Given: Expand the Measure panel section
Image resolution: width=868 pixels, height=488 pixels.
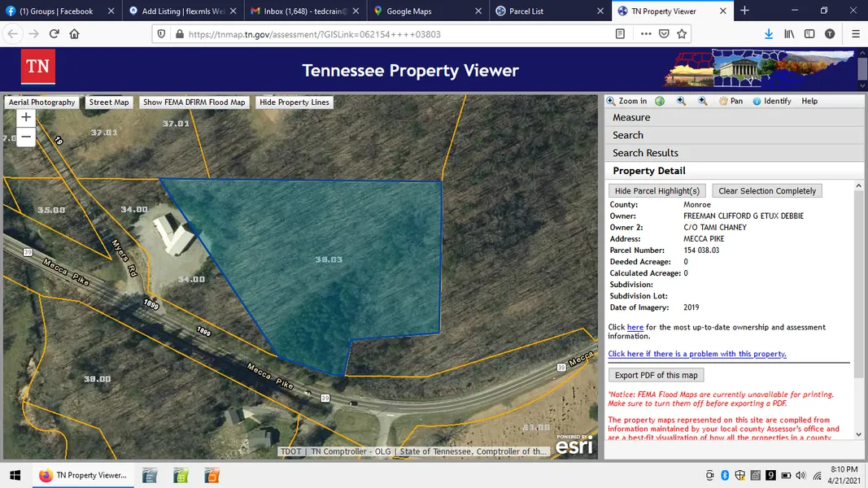Looking at the screenshot, I should 631,118.
